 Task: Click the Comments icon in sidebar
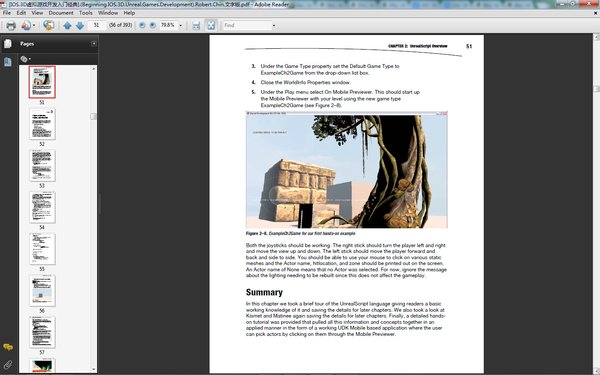coord(8,347)
